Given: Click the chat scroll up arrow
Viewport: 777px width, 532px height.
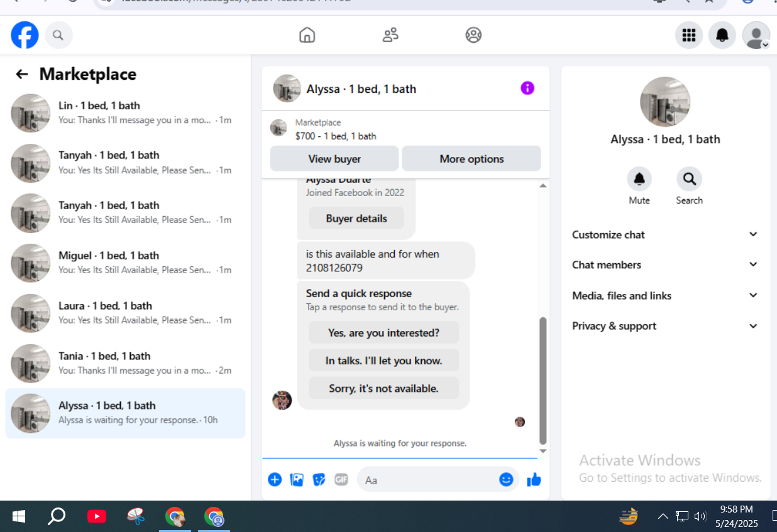Looking at the screenshot, I should click(543, 185).
